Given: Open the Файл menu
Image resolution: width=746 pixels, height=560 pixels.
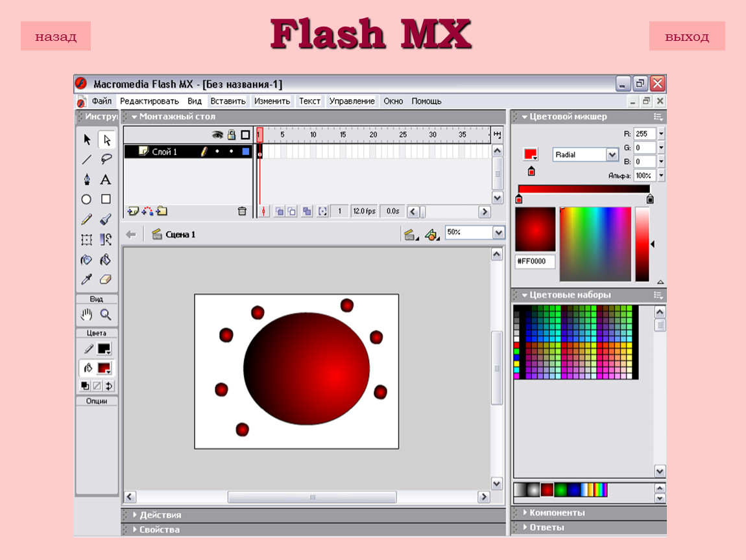Looking at the screenshot, I should (x=101, y=101).
